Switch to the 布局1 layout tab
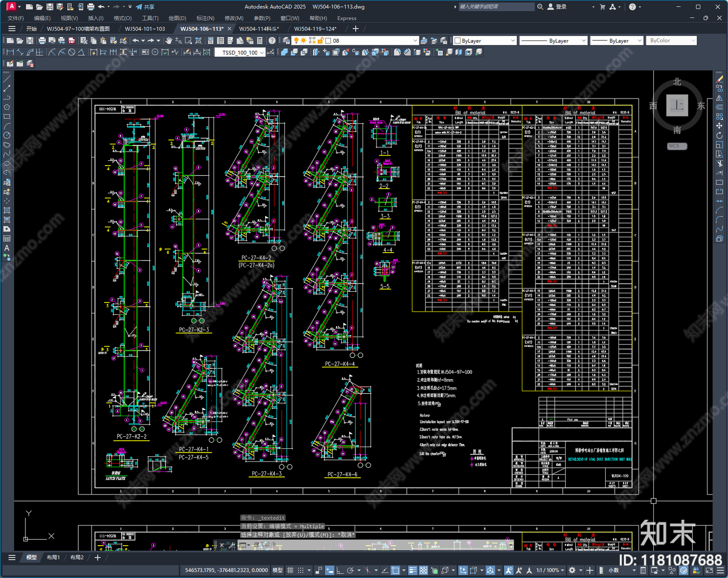The height and width of the screenshot is (578, 728). tap(53, 557)
